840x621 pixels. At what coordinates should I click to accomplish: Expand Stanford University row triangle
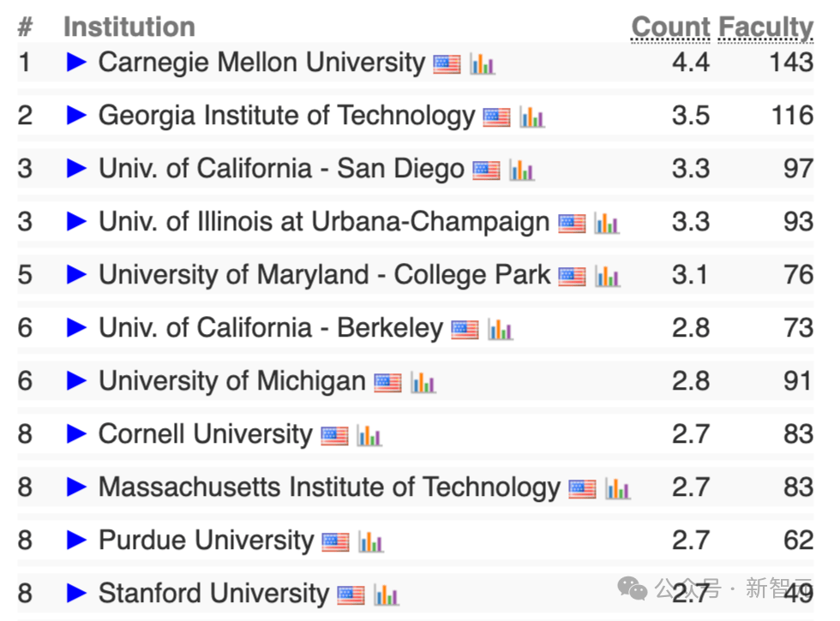pyautogui.click(x=77, y=594)
